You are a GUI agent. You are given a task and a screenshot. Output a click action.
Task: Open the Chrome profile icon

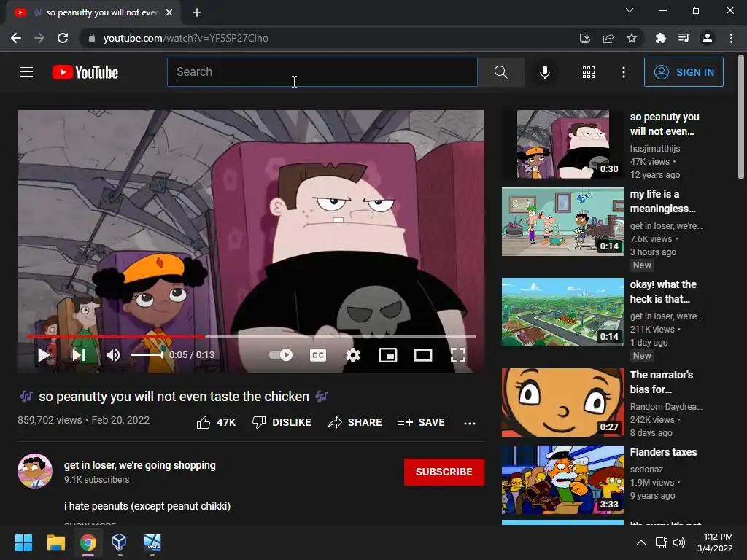708,38
